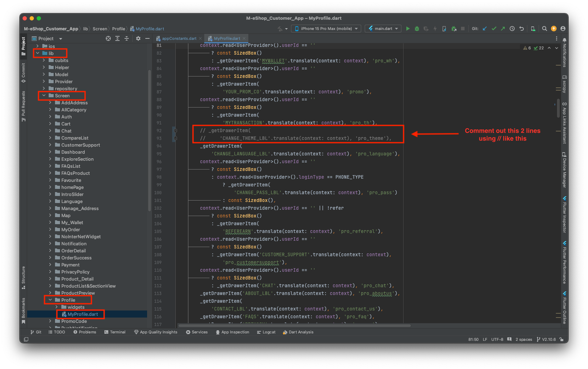Open the device selector iPhone 15 Pro Max
588x369 pixels.
pyautogui.click(x=326, y=29)
